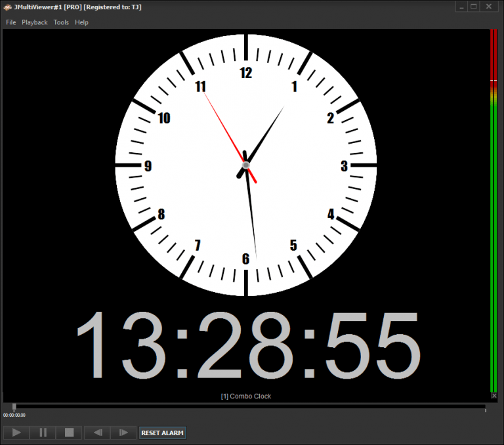Click the JMultiViewer app icon in the title bar
The image size is (504, 445).
[x=7, y=7]
